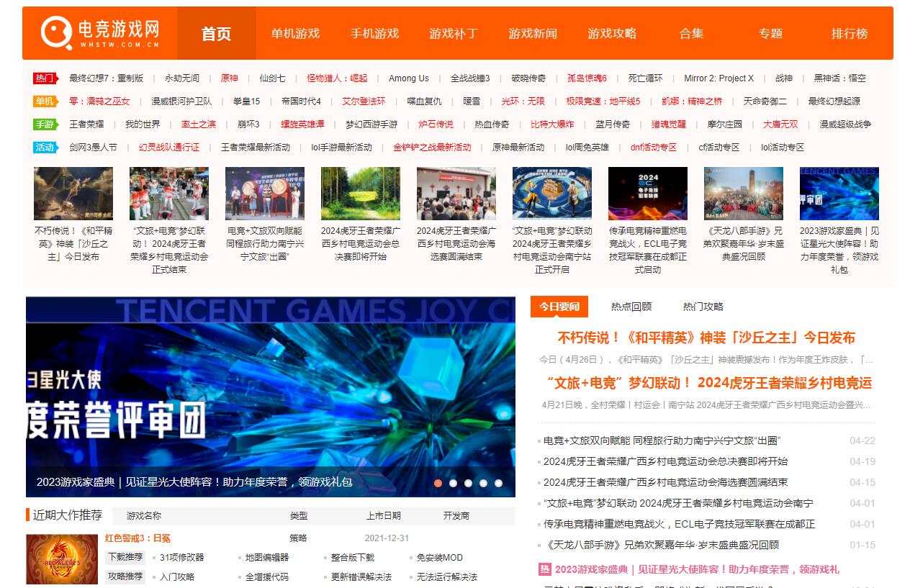This screenshot has height=588, width=910.
Task: Click the orange 单机 category tag
Action: click(x=45, y=101)
